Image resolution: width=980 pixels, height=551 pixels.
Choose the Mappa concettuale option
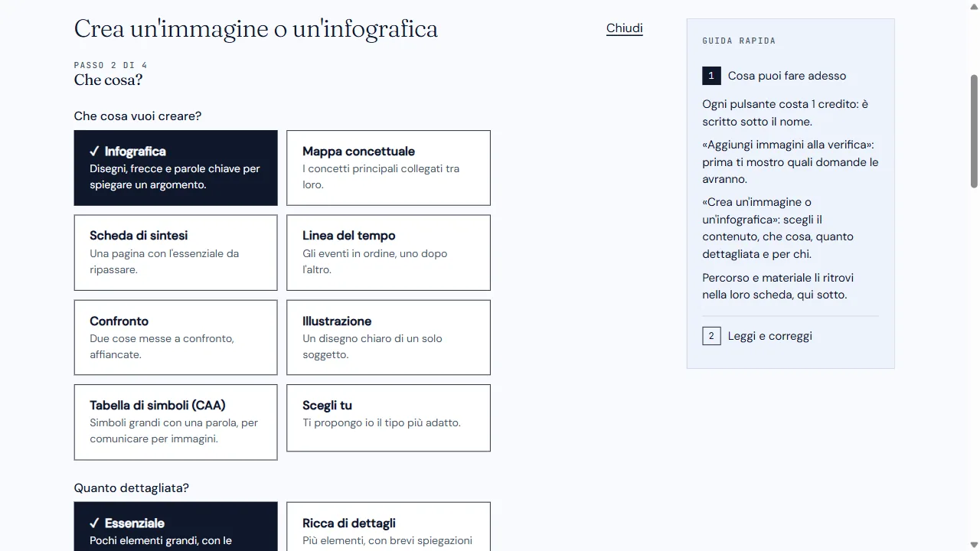pos(388,168)
